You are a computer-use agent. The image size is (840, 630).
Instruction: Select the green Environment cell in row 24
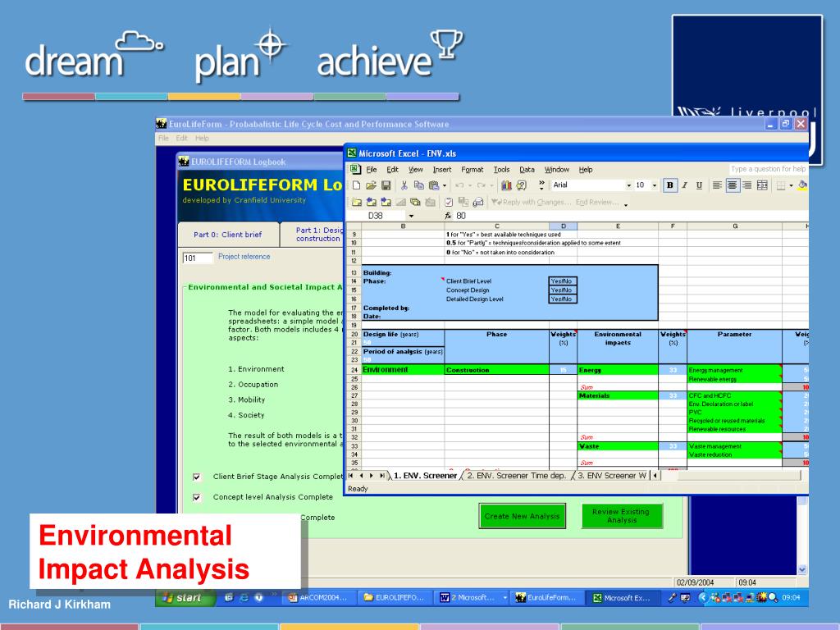pyautogui.click(x=403, y=370)
